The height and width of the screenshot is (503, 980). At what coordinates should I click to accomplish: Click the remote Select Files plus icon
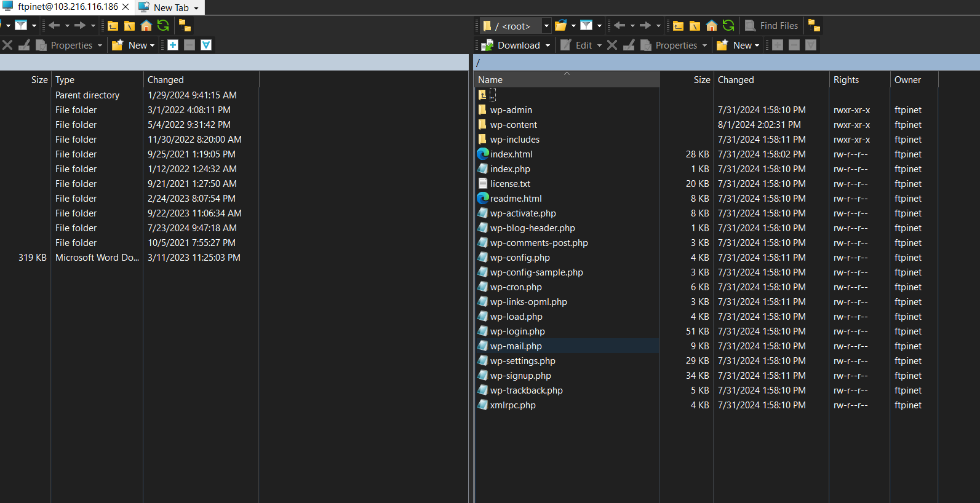778,45
